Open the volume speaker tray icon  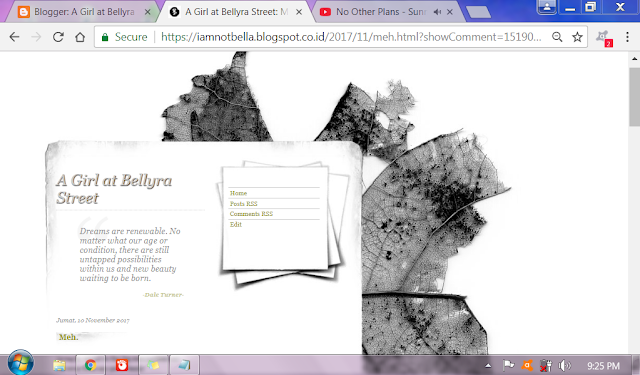[x=564, y=365]
